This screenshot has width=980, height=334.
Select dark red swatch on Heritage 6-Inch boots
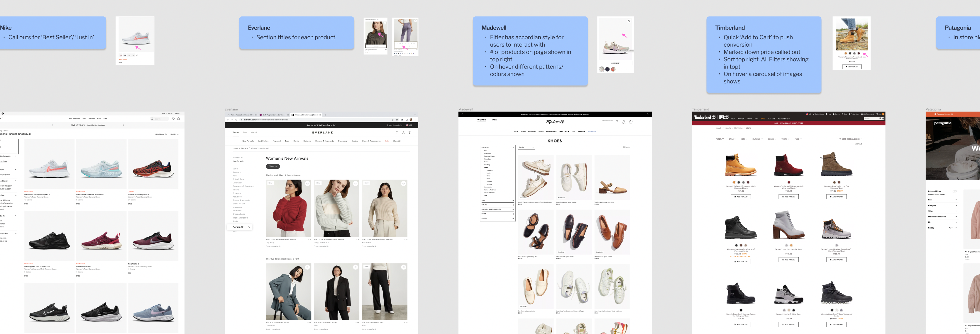tap(789, 183)
